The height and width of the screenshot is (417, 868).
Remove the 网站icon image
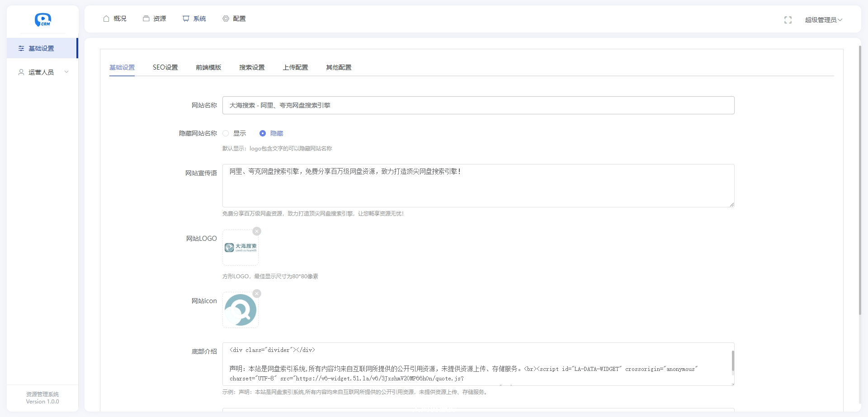tap(257, 294)
